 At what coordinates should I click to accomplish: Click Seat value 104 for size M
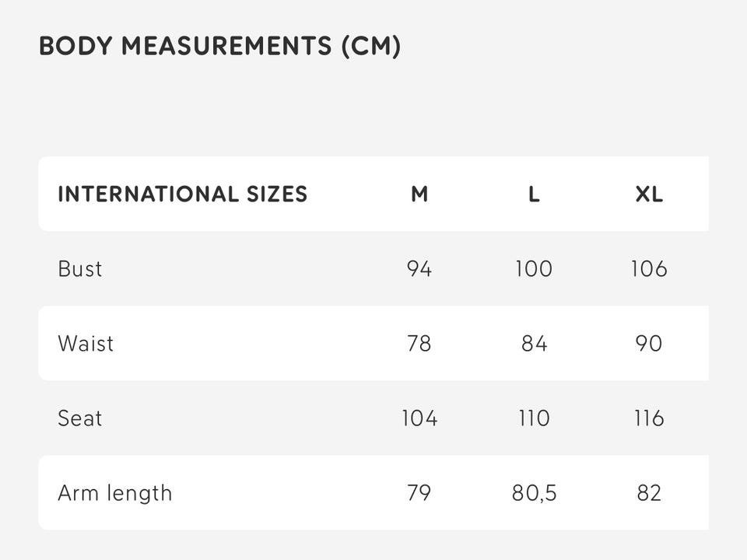coord(419,418)
